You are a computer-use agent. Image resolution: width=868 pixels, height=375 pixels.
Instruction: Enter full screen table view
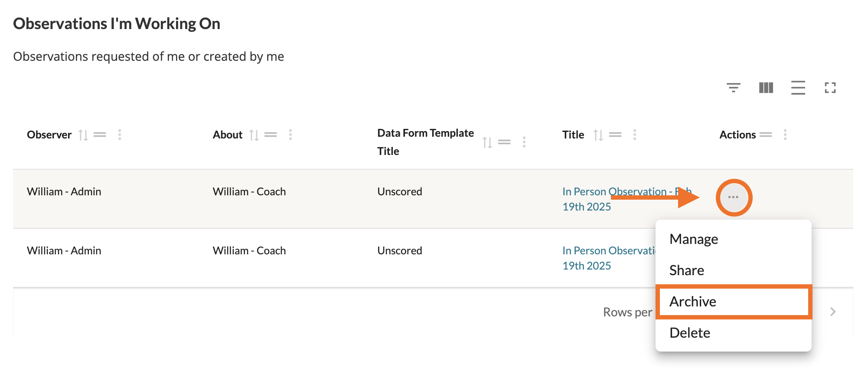pyautogui.click(x=830, y=88)
